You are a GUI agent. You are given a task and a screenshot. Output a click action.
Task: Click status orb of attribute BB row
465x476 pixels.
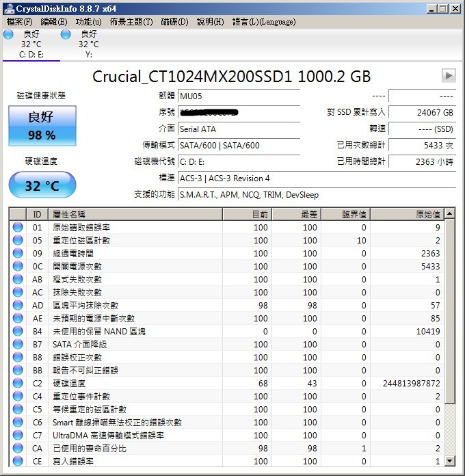tap(18, 370)
